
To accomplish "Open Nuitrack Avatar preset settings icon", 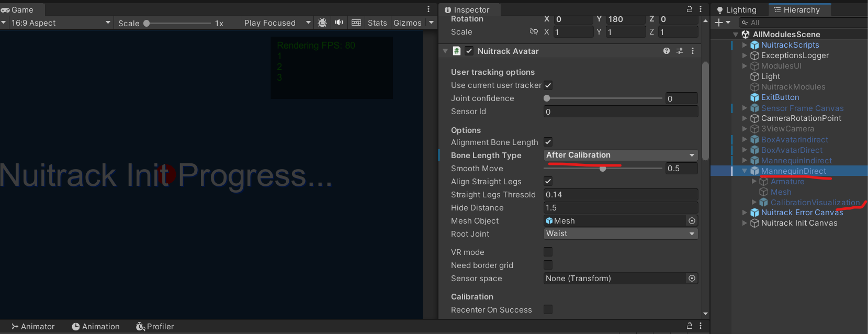I will (x=680, y=51).
